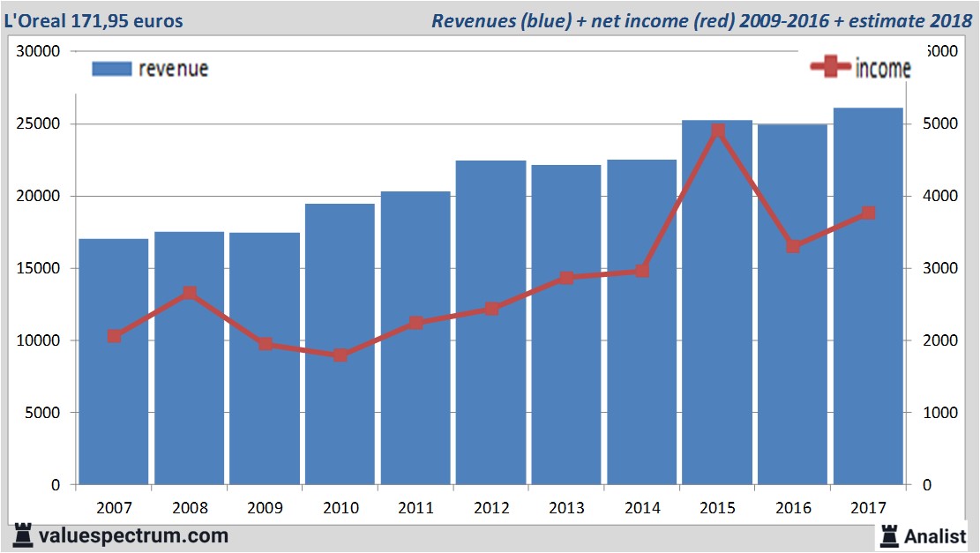Image resolution: width=980 pixels, height=553 pixels.
Task: Click the 2017 revenue bar
Action: tap(868, 353)
